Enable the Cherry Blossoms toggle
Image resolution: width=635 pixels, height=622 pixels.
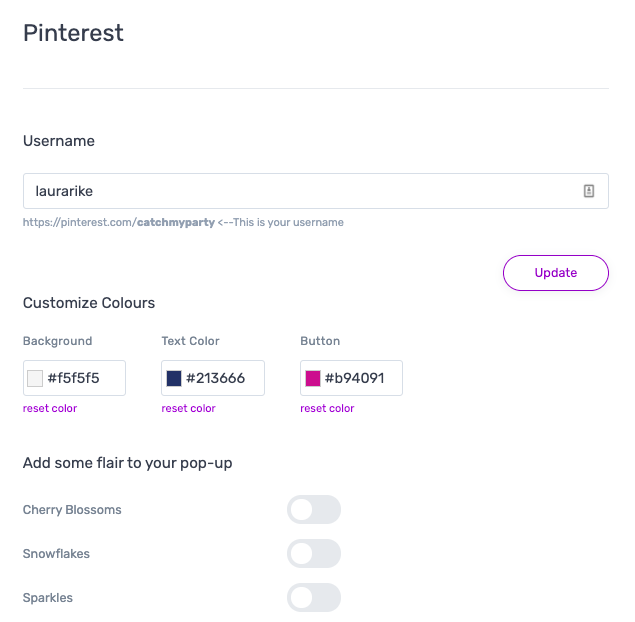point(314,509)
